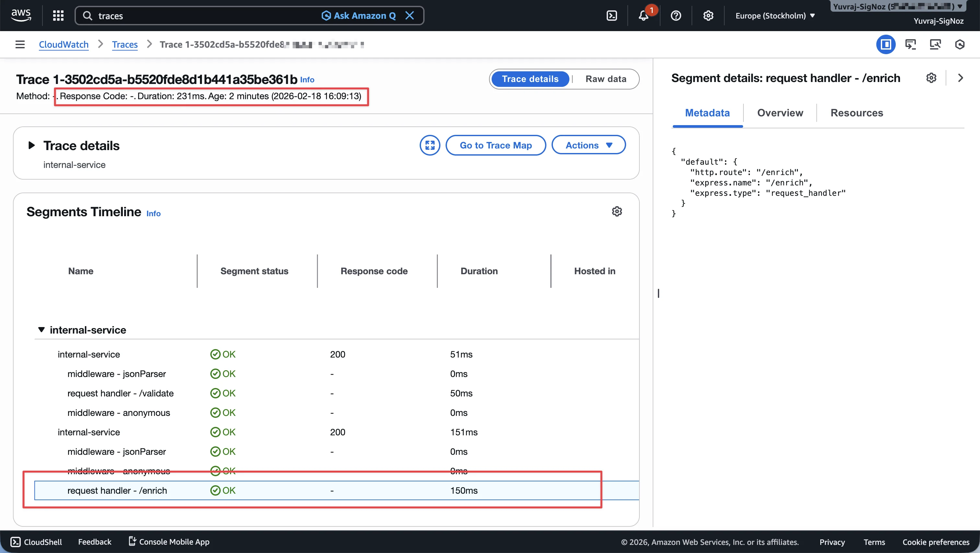Screen dimensions: 980x553
Task: Switch to the Raw data tab
Action: pyautogui.click(x=606, y=79)
